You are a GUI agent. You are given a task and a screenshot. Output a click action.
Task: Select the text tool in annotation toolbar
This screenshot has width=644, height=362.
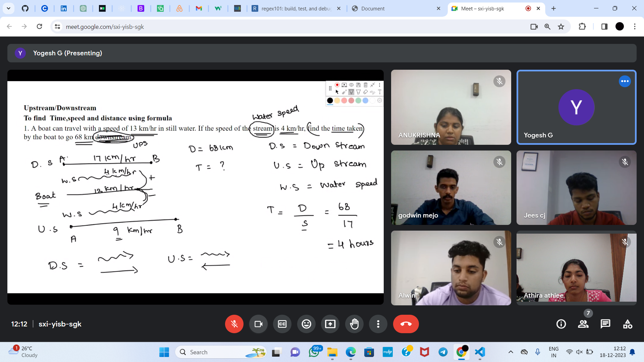[380, 92]
